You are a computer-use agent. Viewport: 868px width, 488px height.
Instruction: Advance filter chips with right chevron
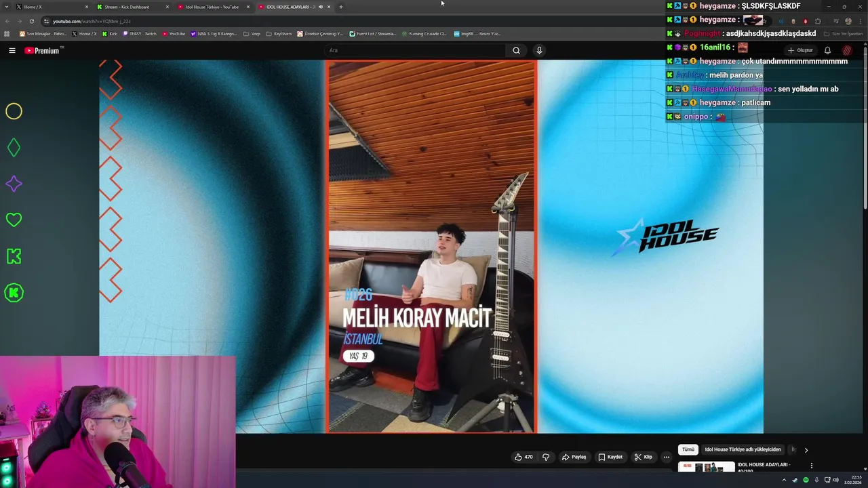point(806,449)
